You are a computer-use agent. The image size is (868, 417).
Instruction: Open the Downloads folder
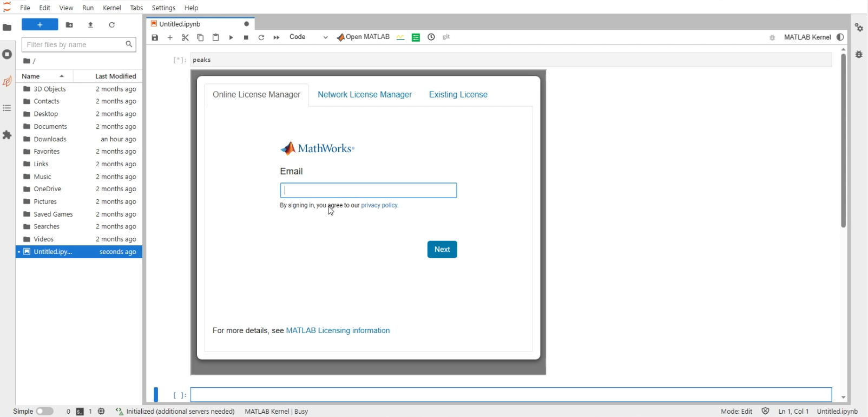pyautogui.click(x=79, y=139)
